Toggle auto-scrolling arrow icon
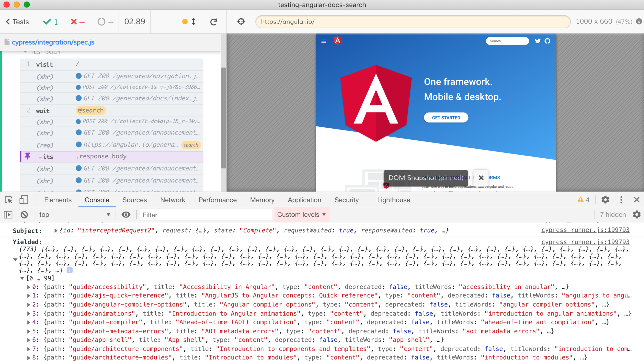The image size is (644, 361). coord(194,22)
